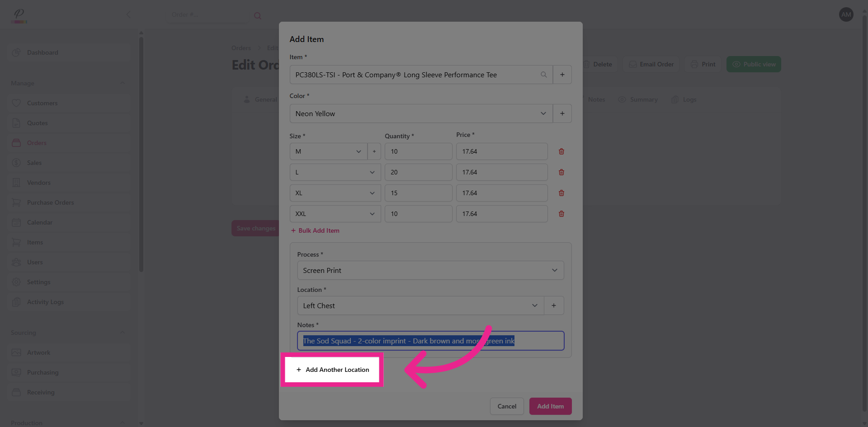This screenshot has height=427, width=868.
Task: Click the plus icon beside the Location dropdown
Action: (554, 305)
